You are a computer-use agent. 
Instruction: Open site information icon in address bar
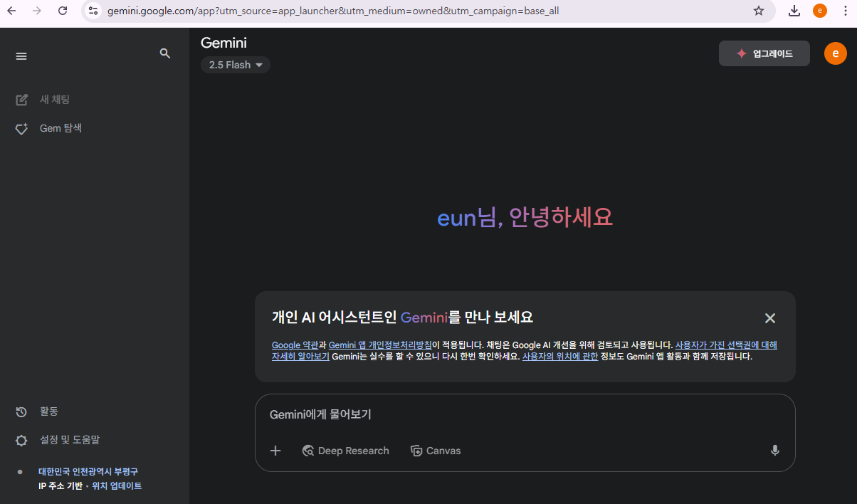click(93, 11)
